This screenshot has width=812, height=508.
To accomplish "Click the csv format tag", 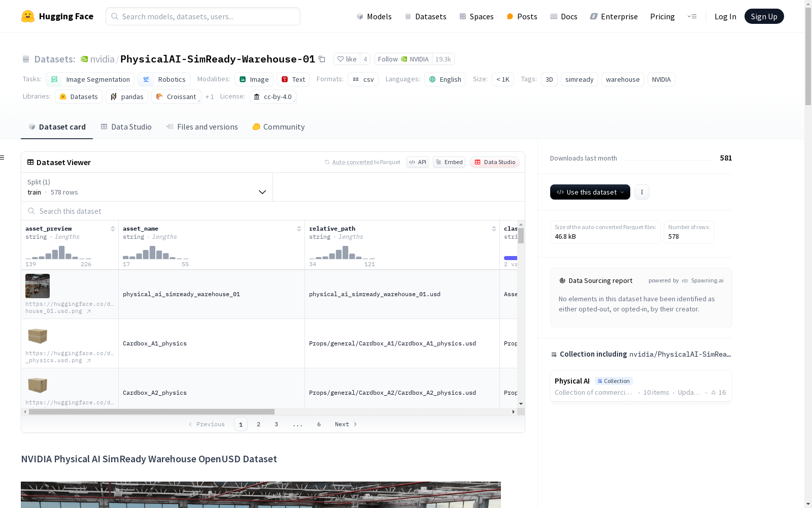I will (363, 79).
